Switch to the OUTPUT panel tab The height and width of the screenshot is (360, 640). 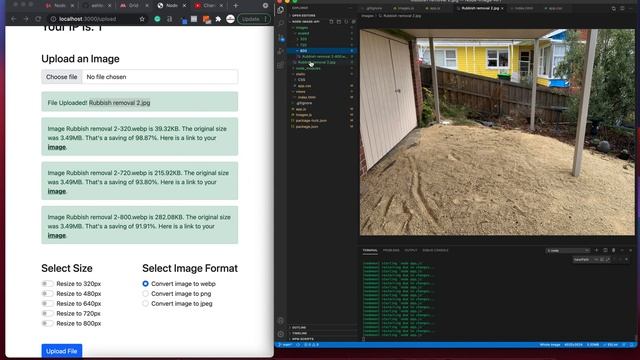pos(411,250)
